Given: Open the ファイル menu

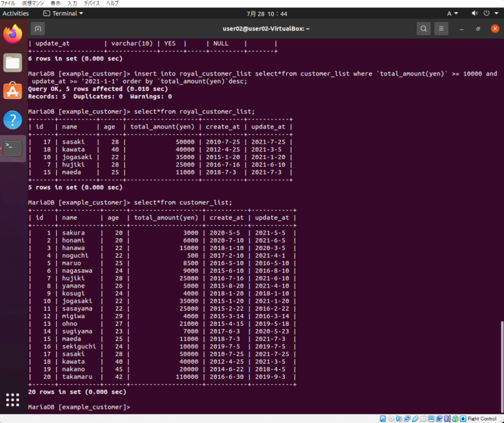Looking at the screenshot, I should (x=8, y=3).
